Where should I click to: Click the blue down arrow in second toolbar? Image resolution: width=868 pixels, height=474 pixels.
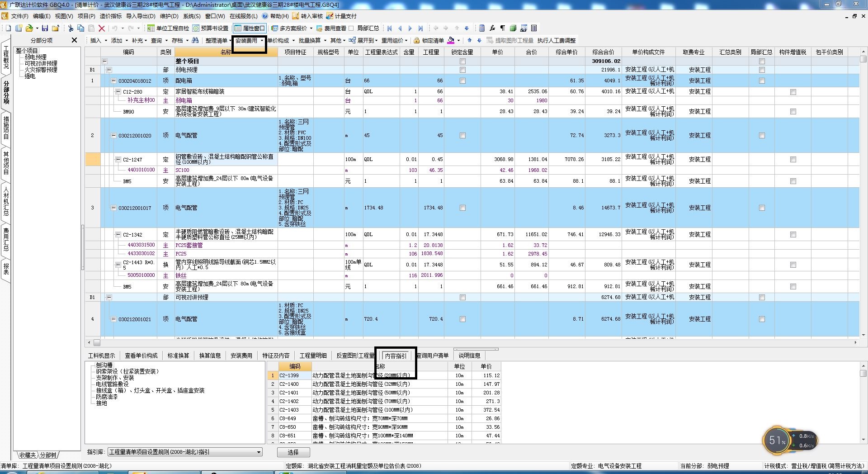(x=479, y=40)
